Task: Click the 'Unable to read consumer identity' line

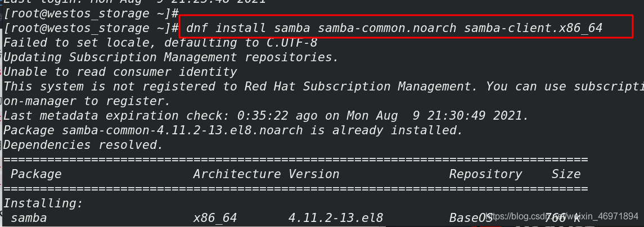Action: coord(120,72)
